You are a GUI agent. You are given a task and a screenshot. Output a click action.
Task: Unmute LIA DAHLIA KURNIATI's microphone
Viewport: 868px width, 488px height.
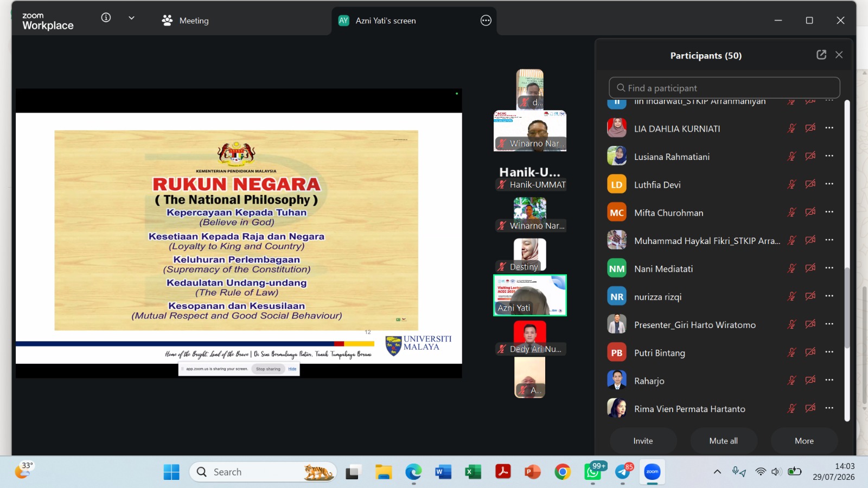tap(792, 128)
